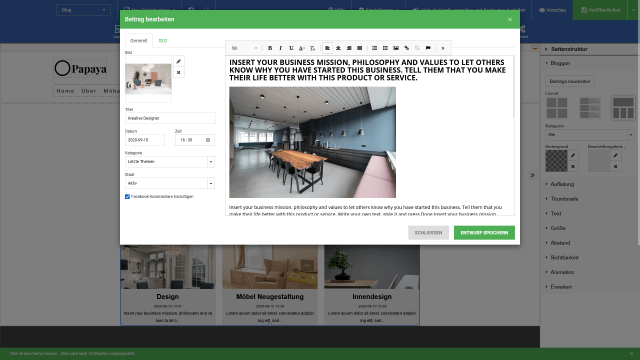Click Über in the site navigation
Viewport: 640px width, 360px height.
pos(89,91)
